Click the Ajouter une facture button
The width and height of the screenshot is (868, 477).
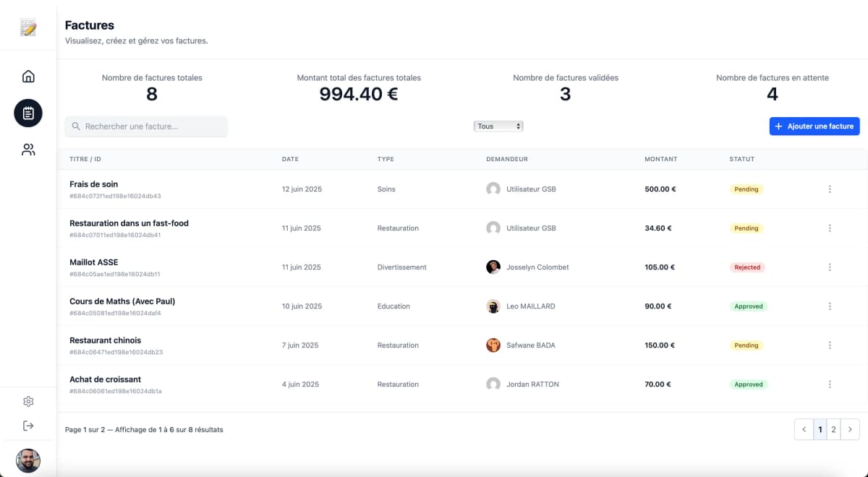[814, 126]
